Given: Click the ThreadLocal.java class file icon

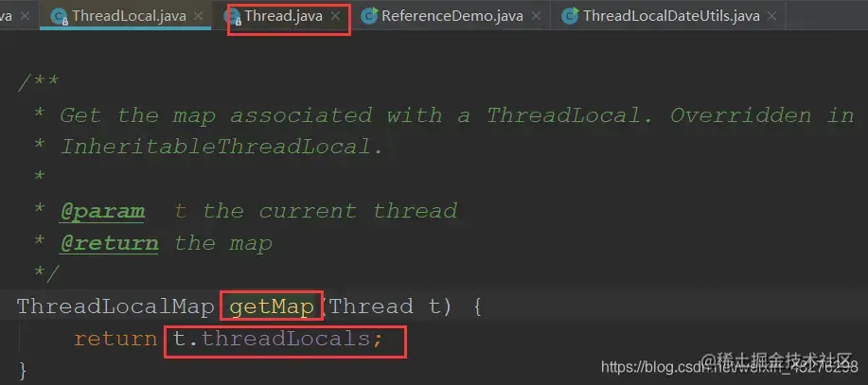Looking at the screenshot, I should click(59, 17).
